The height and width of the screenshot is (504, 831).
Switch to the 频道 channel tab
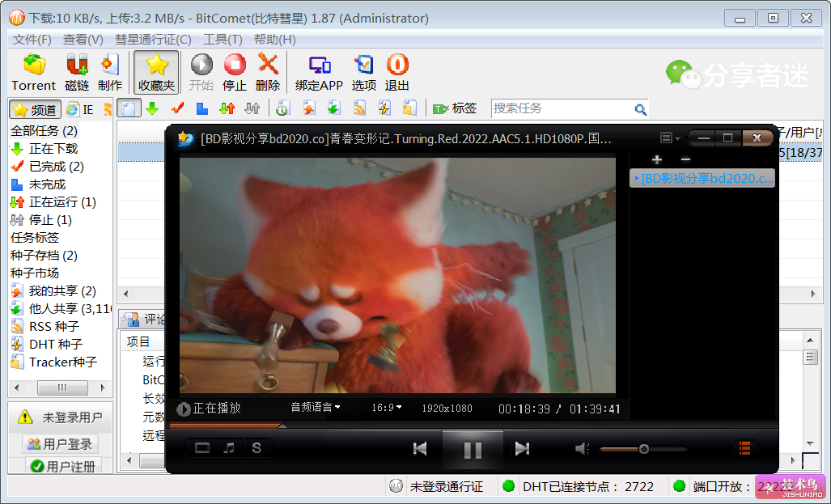35,109
